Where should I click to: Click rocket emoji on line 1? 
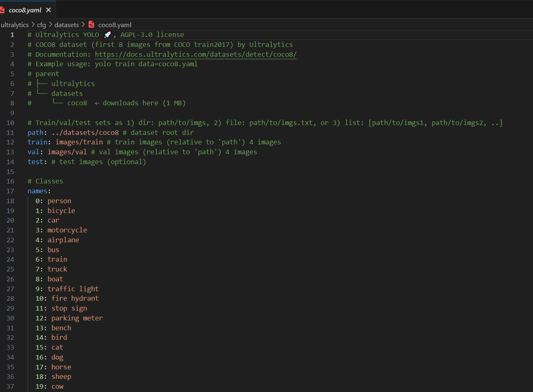pos(107,35)
